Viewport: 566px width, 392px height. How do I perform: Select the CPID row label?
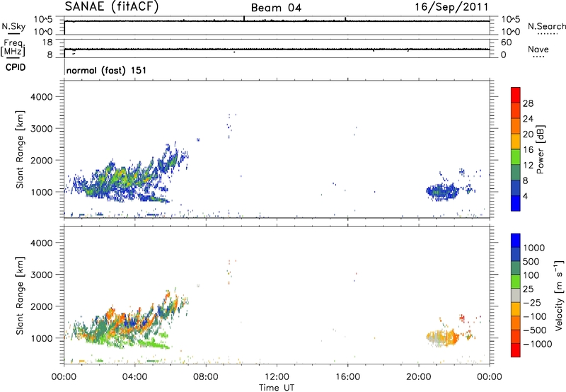(x=16, y=67)
